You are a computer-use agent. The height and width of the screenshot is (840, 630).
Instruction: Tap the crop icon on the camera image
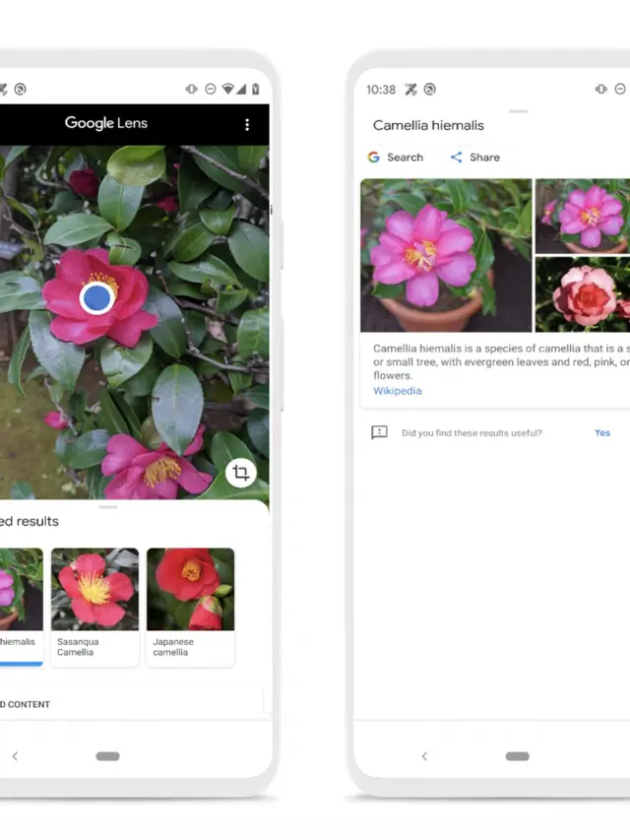[x=240, y=473]
